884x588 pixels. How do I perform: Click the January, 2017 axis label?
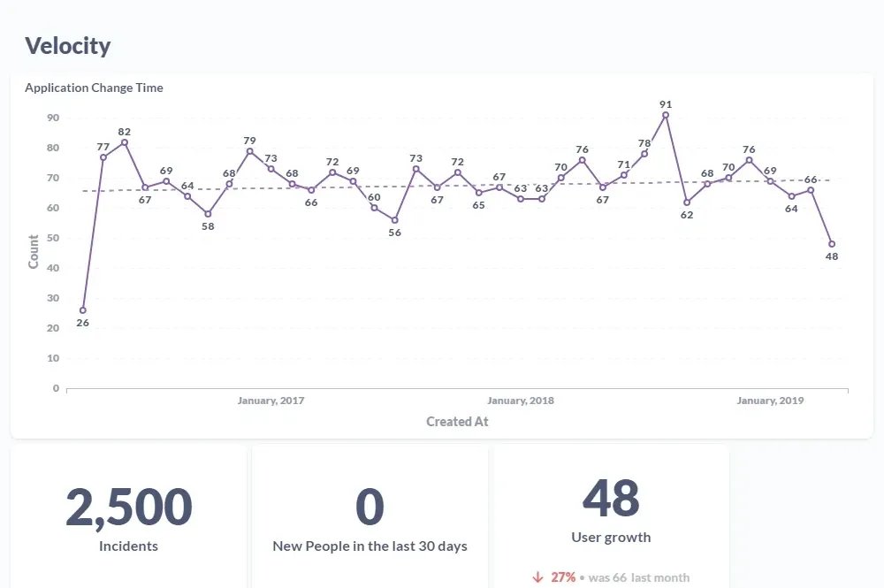coord(271,401)
